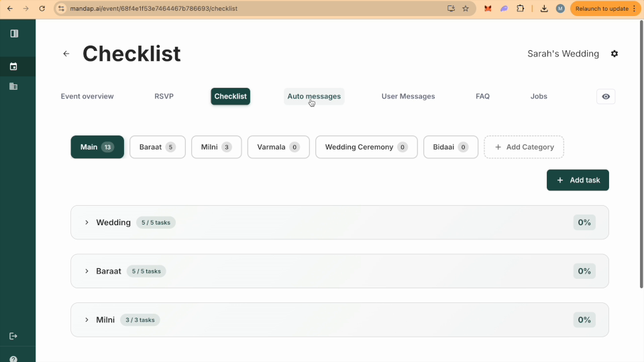
Task: Click Milni 3 / 3 tasks badge
Action: pos(140,320)
